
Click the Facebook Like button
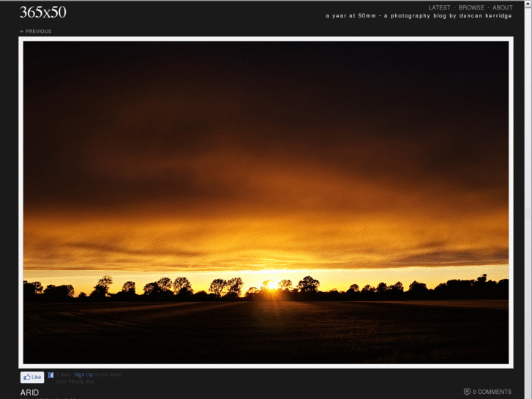pos(32,377)
